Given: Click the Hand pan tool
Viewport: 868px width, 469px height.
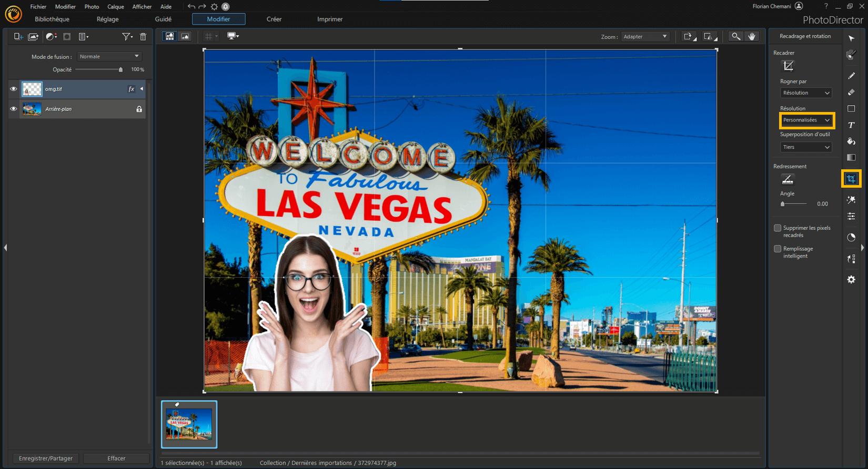Looking at the screenshot, I should tap(752, 36).
